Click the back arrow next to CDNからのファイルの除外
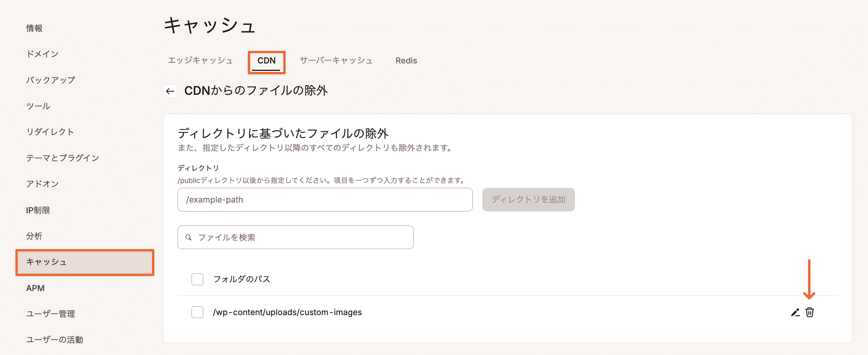 [x=170, y=91]
